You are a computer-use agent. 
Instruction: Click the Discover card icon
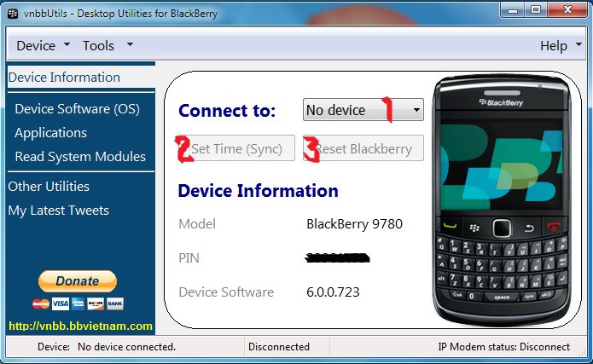[96, 303]
